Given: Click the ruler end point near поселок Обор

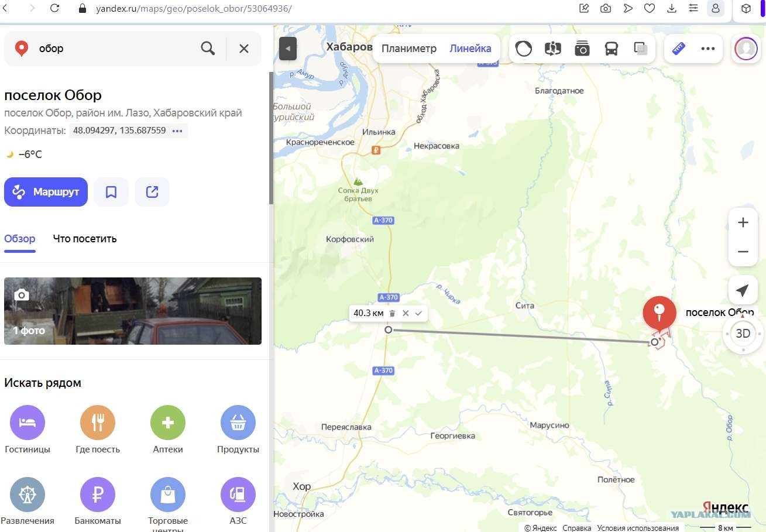Looking at the screenshot, I should [x=654, y=342].
